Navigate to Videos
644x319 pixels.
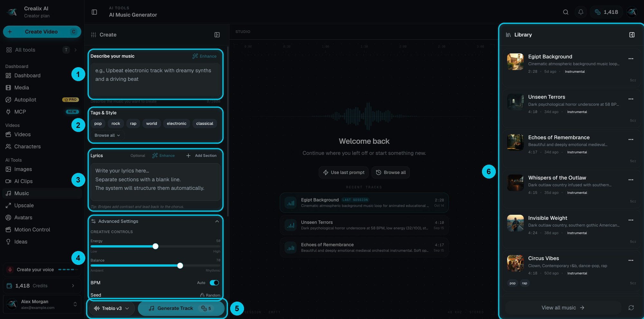click(42, 134)
